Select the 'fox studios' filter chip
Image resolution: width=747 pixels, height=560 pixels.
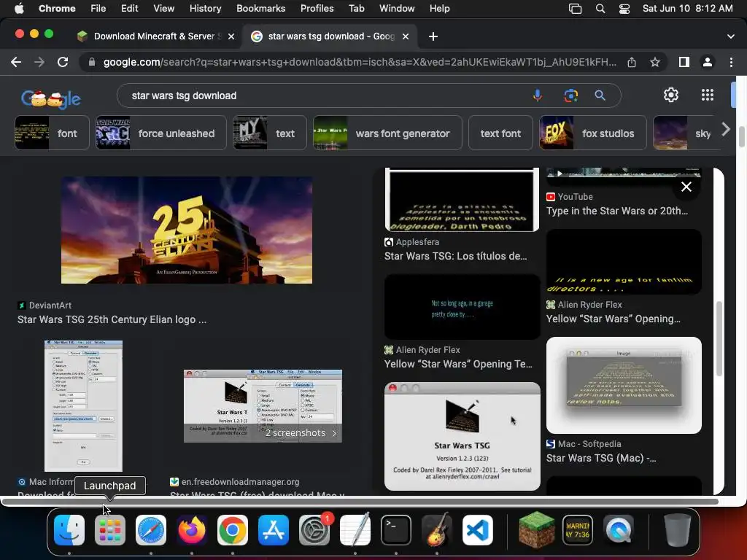(592, 133)
